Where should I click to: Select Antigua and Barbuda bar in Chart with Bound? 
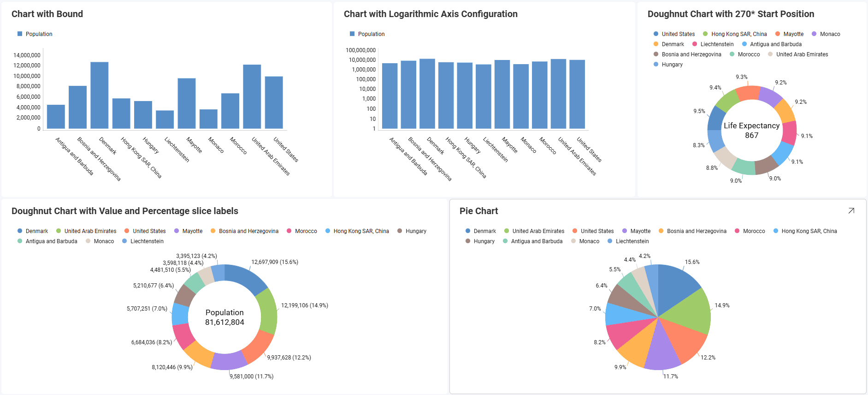click(56, 117)
